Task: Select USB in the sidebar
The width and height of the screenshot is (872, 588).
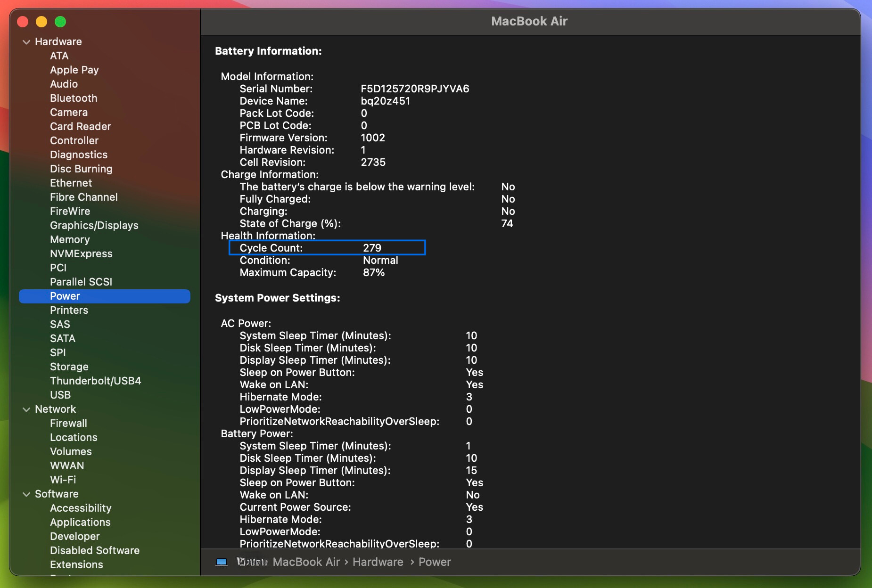Action: coord(60,395)
